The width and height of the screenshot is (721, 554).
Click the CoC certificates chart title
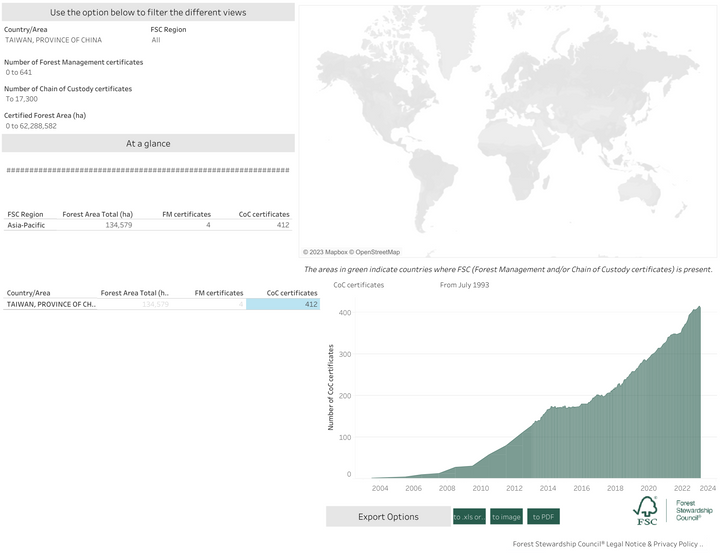click(x=359, y=285)
